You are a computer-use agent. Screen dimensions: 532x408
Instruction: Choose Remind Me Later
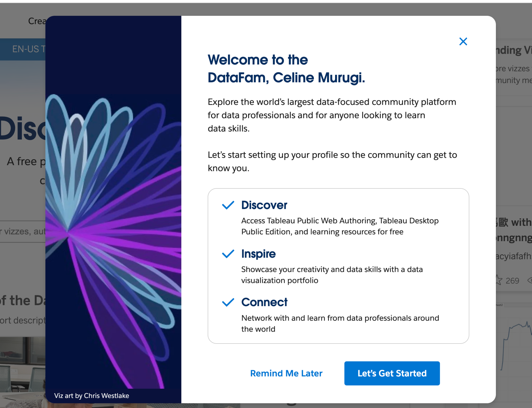click(286, 373)
